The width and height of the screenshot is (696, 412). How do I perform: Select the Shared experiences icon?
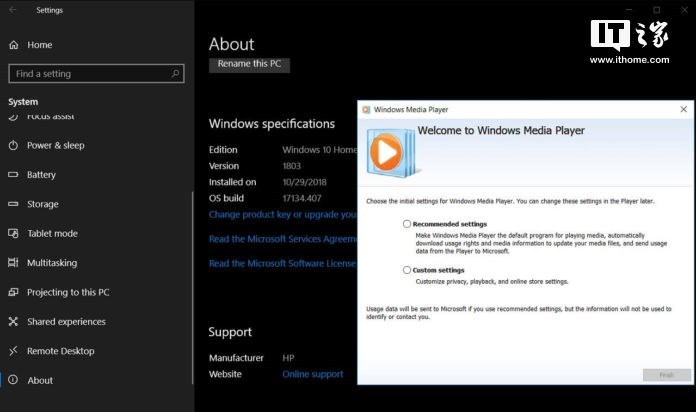point(13,321)
